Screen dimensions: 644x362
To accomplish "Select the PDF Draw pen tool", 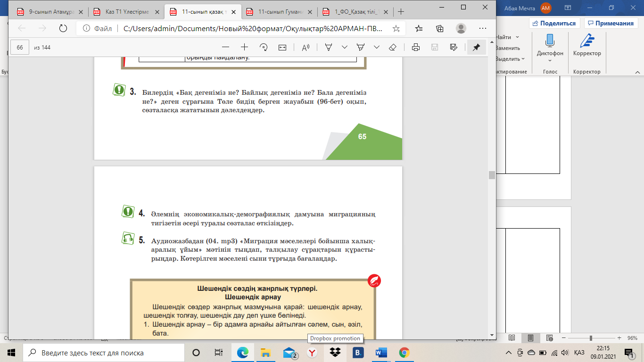I will click(x=329, y=47).
